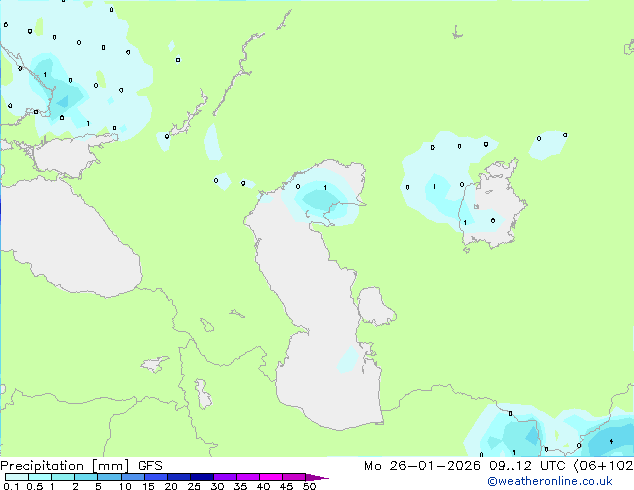Pick the 30–35 mm purple swatch

coord(225,477)
